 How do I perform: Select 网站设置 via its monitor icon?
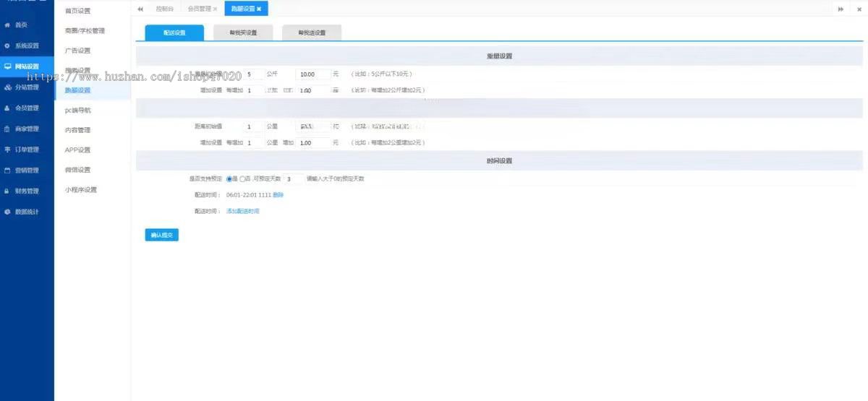click(x=7, y=66)
